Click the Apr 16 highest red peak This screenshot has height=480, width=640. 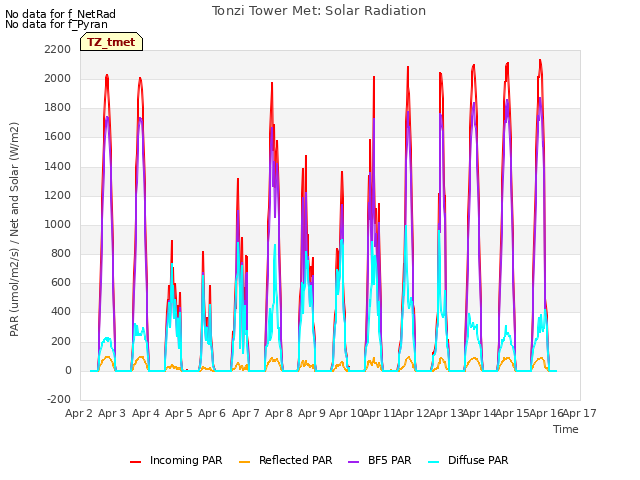540,60
